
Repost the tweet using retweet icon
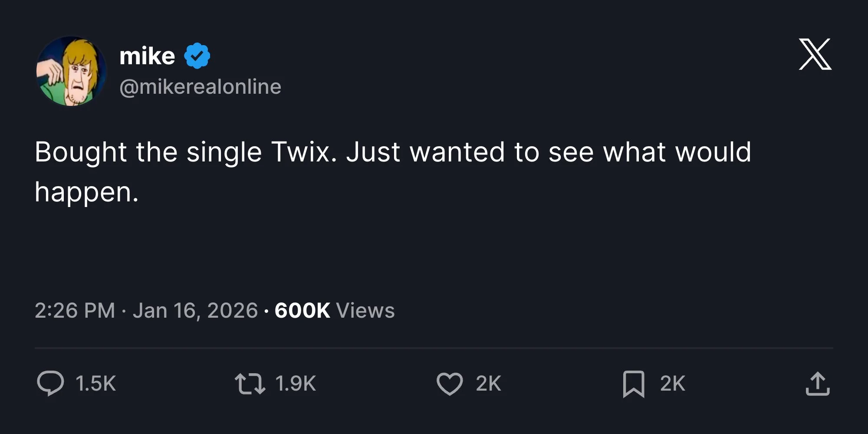coord(250,384)
